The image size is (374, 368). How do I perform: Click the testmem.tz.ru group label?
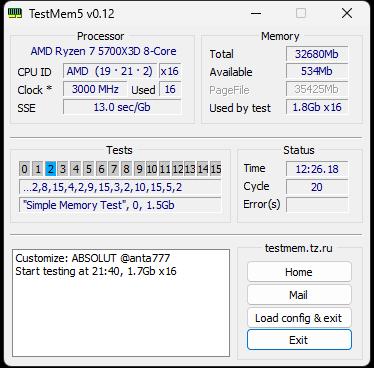tap(299, 248)
